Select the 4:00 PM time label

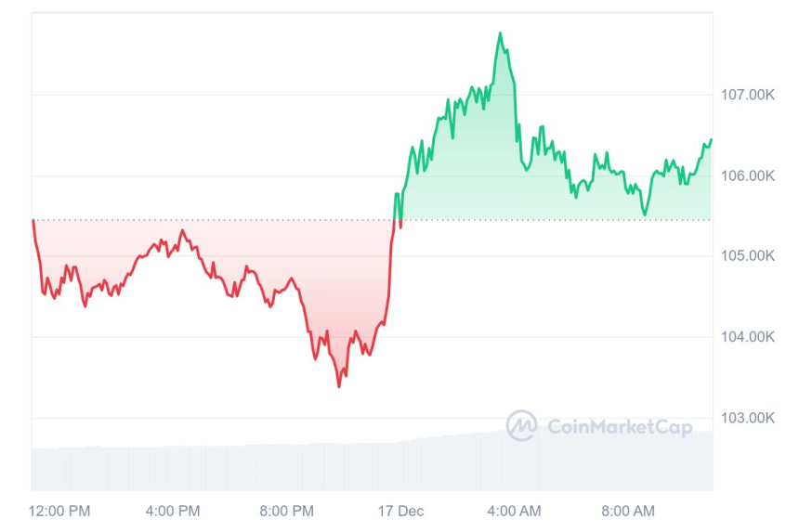173,511
